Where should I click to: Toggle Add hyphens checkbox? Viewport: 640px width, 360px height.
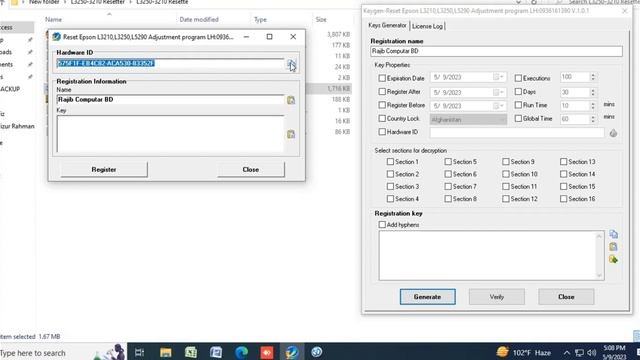(x=382, y=224)
